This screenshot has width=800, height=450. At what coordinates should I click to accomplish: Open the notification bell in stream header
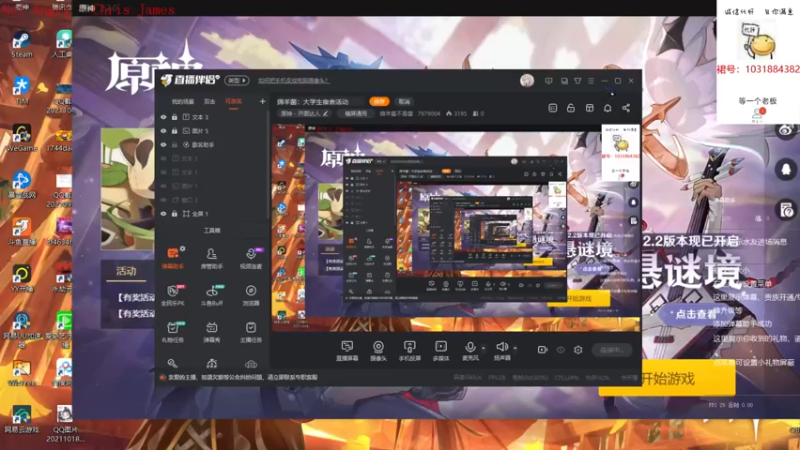(x=608, y=108)
